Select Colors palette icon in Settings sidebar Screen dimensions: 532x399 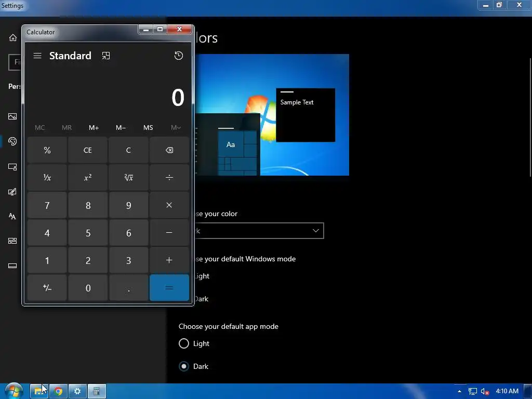(x=12, y=141)
